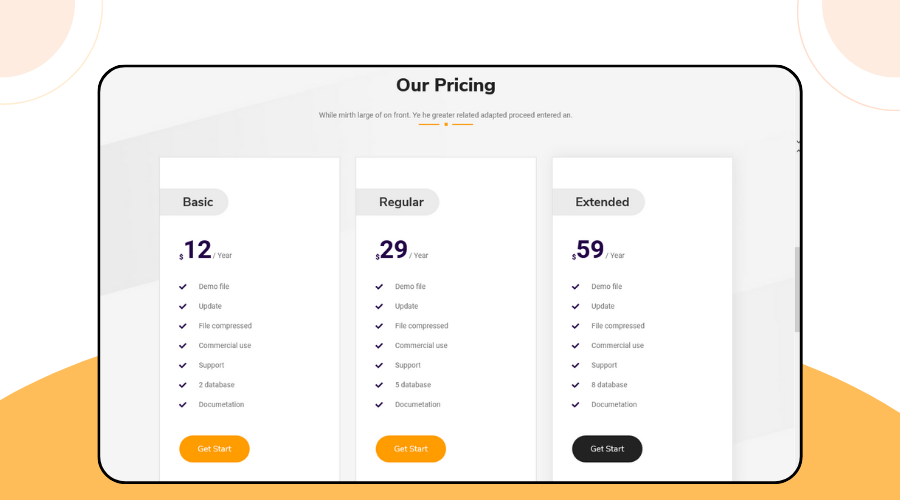This screenshot has height=500, width=900.
Task: Click the Our Pricing heading
Action: click(x=445, y=86)
